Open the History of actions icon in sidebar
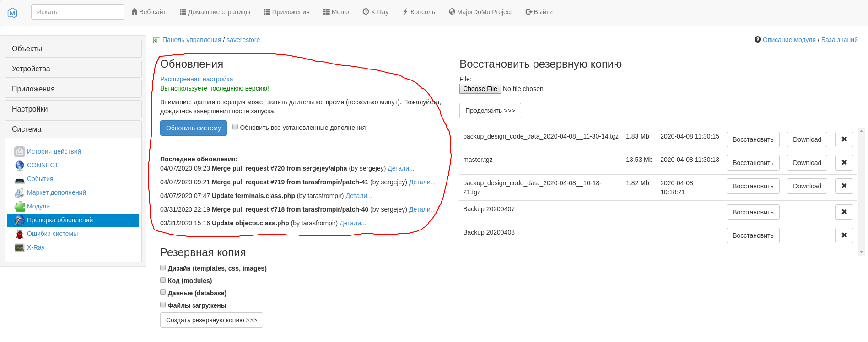The image size is (868, 342). point(19,151)
